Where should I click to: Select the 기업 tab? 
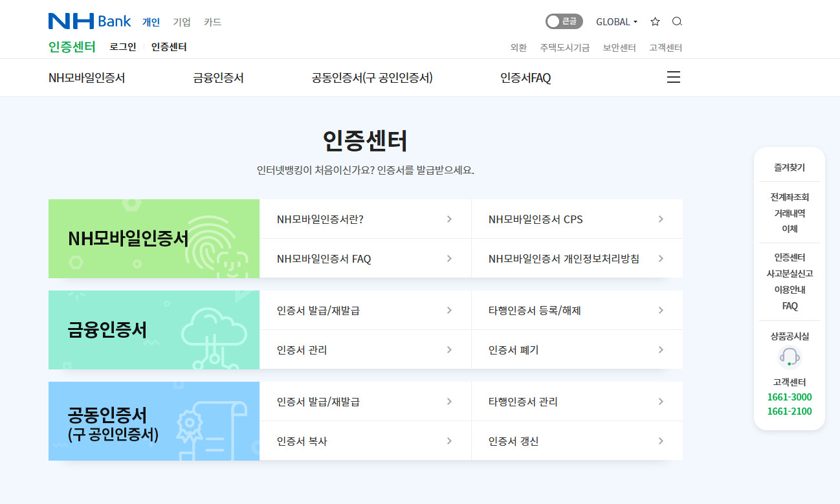tap(182, 21)
